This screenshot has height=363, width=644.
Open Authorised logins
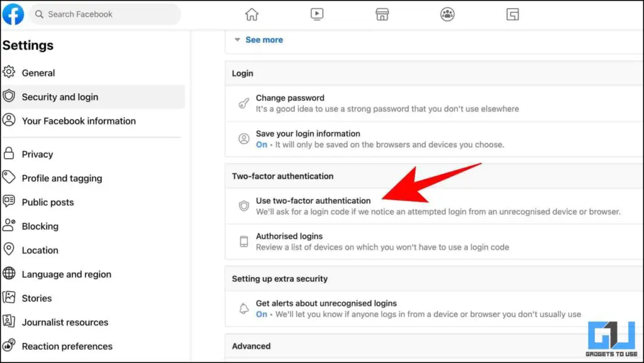pyautogui.click(x=434, y=242)
